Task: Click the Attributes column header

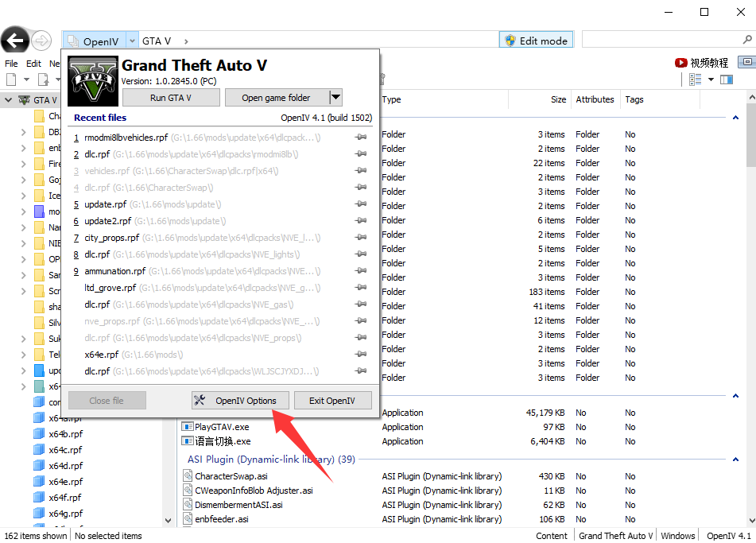Action: pyautogui.click(x=595, y=99)
